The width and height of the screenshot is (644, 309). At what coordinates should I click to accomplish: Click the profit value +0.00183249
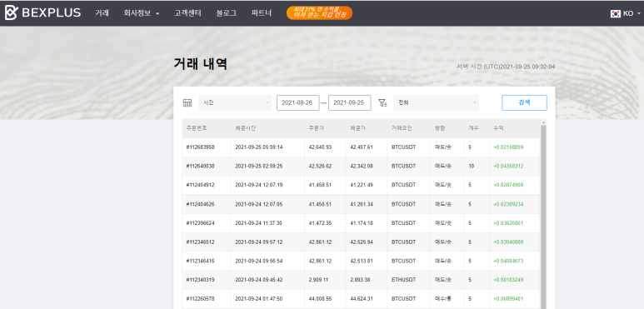[x=508, y=280]
